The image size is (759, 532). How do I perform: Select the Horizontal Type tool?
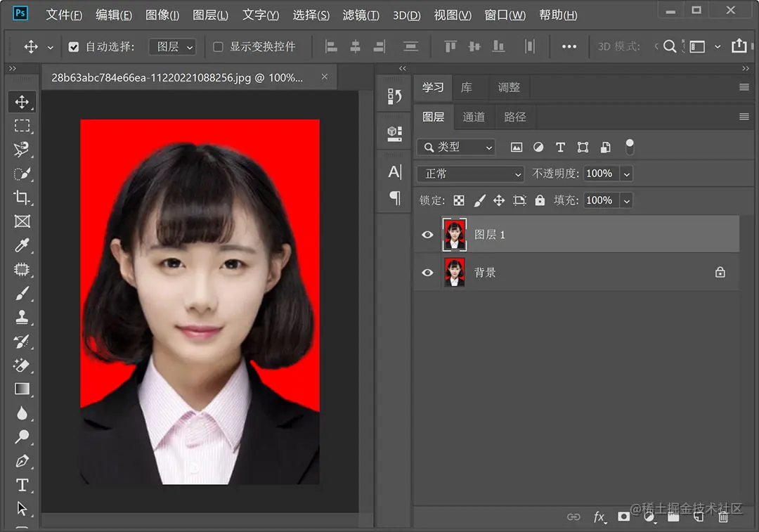pyautogui.click(x=22, y=485)
